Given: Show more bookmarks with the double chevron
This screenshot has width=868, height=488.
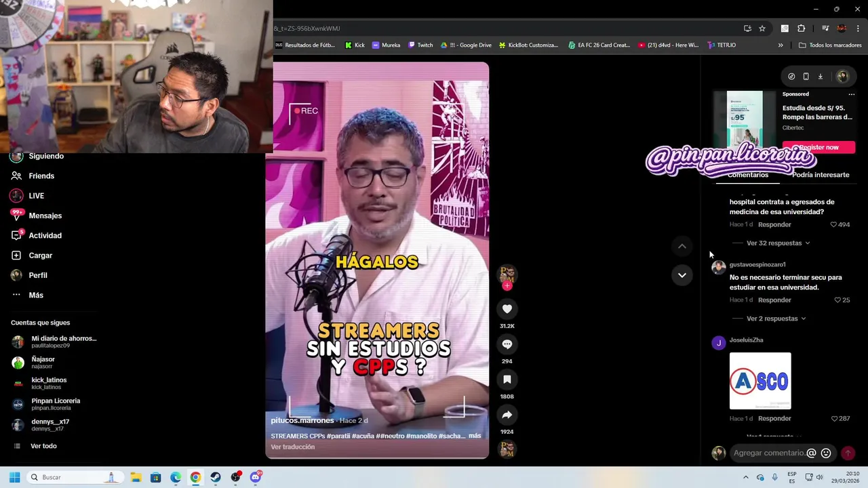Looking at the screenshot, I should [x=781, y=45].
